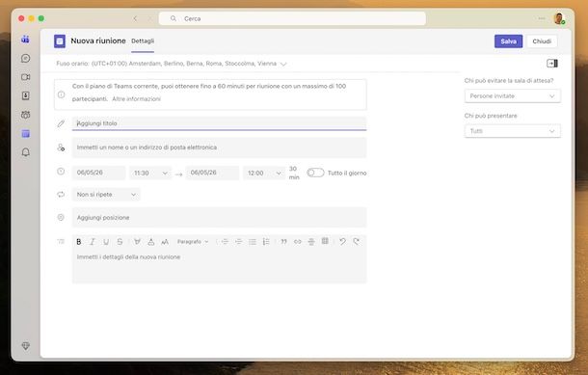Viewport: 588px width, 375px height.
Task: Open the Tutti presenter dropdown
Action: click(x=512, y=131)
